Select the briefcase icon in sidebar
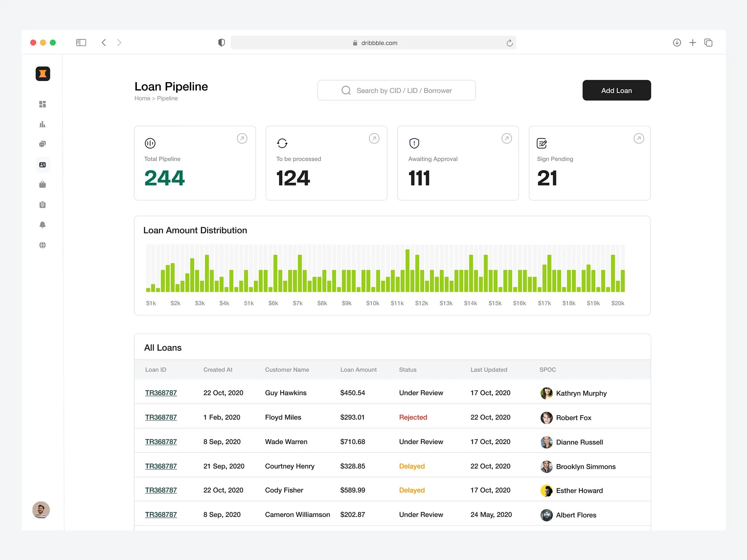The image size is (747, 560). pyautogui.click(x=43, y=185)
